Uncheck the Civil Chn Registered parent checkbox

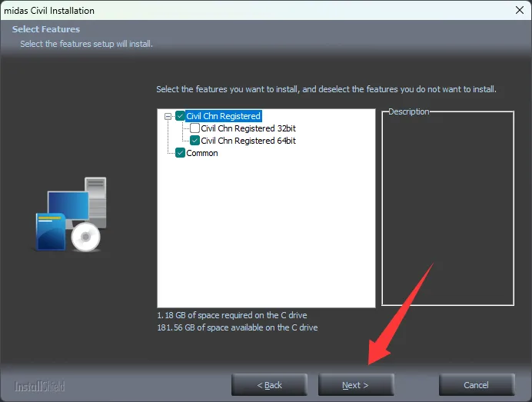pyautogui.click(x=180, y=116)
